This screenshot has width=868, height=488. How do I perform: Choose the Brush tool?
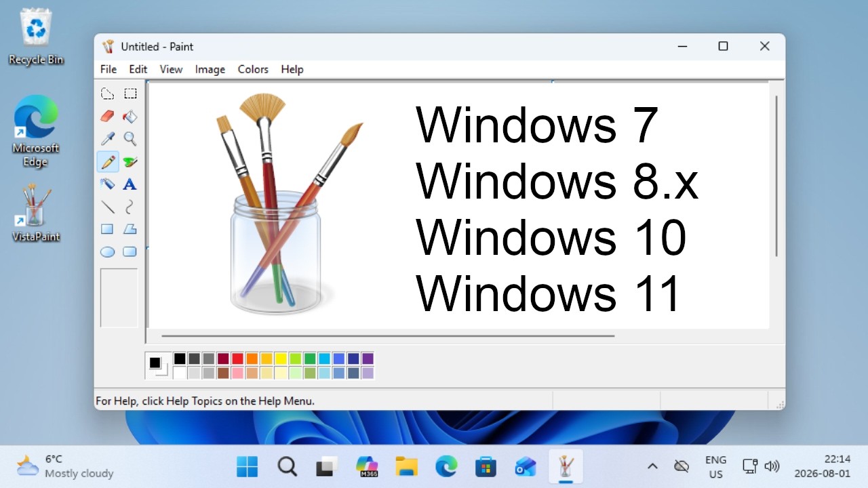click(130, 161)
